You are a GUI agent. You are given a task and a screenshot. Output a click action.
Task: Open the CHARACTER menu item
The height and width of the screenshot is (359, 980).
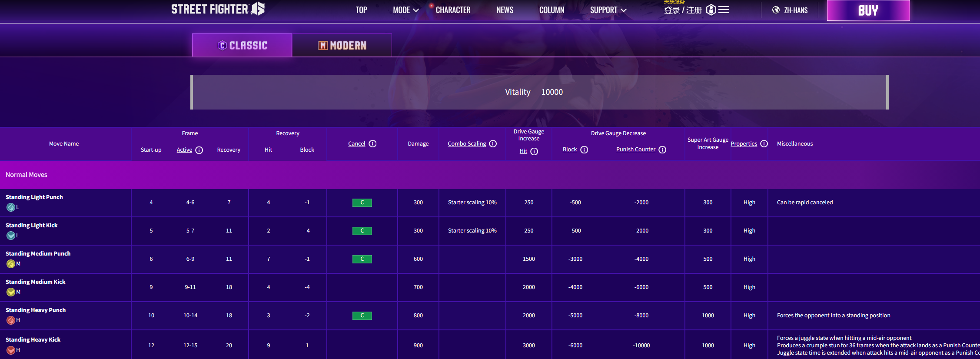[453, 10]
